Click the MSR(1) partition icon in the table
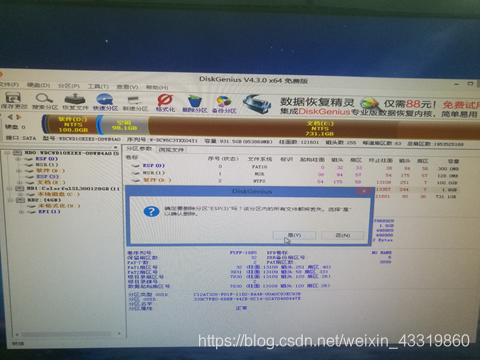 [x=135, y=173]
